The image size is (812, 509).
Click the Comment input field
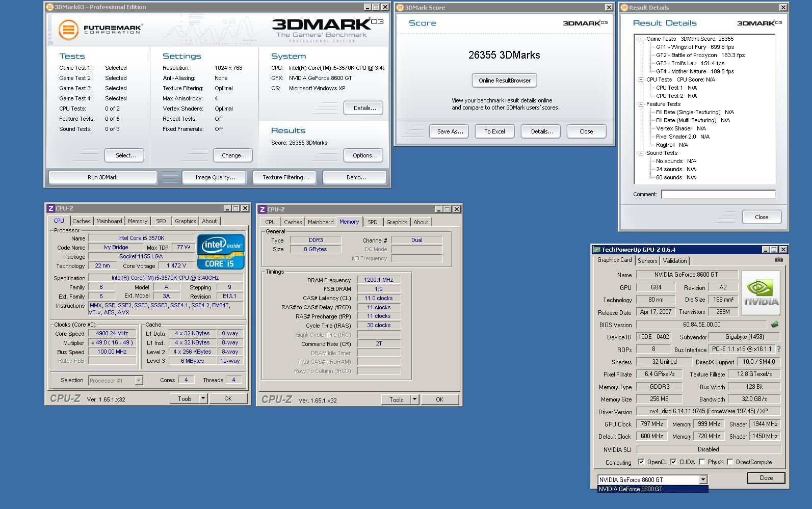click(718, 194)
